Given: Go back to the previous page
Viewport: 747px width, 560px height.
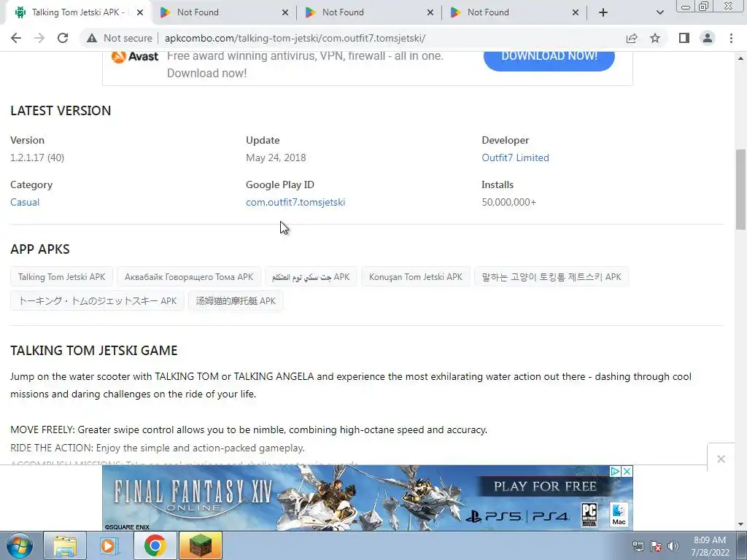Looking at the screenshot, I should point(16,38).
